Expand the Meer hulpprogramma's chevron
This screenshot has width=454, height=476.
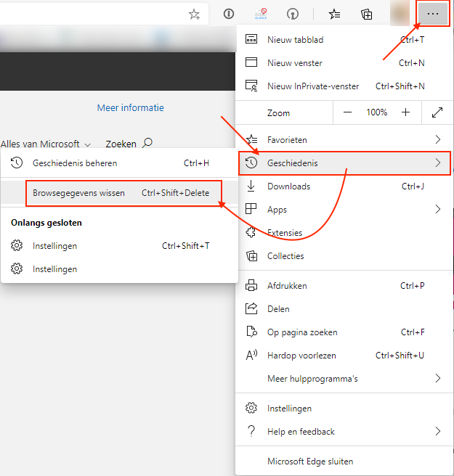(437, 378)
